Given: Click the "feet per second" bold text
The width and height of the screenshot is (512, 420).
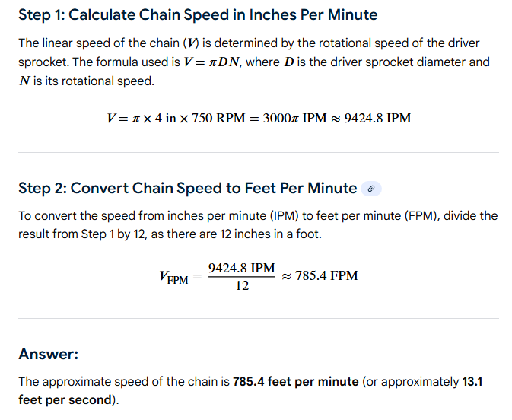Looking at the screenshot, I should [x=65, y=399].
